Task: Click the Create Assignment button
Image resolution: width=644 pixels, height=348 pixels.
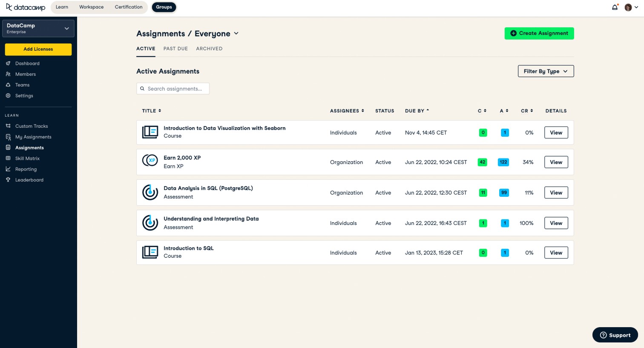Action: pyautogui.click(x=539, y=33)
